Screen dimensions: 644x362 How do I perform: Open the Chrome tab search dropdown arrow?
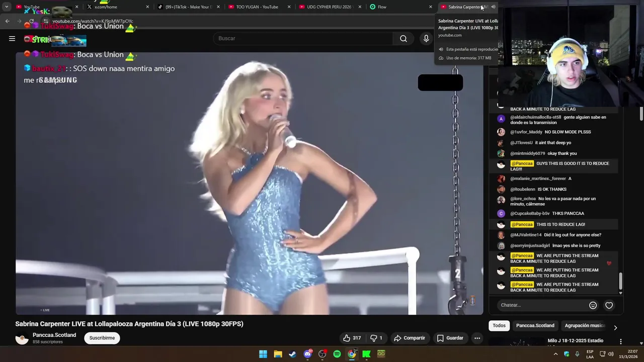click(x=7, y=7)
